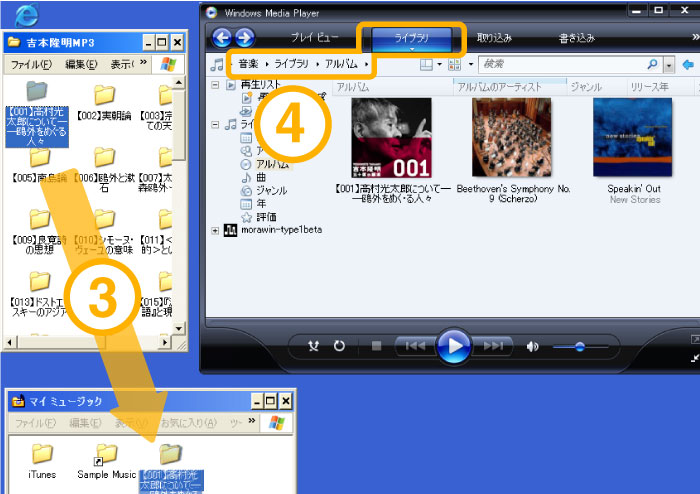The height and width of the screenshot is (494, 700).
Task: Click the volume slider
Action: click(x=580, y=346)
